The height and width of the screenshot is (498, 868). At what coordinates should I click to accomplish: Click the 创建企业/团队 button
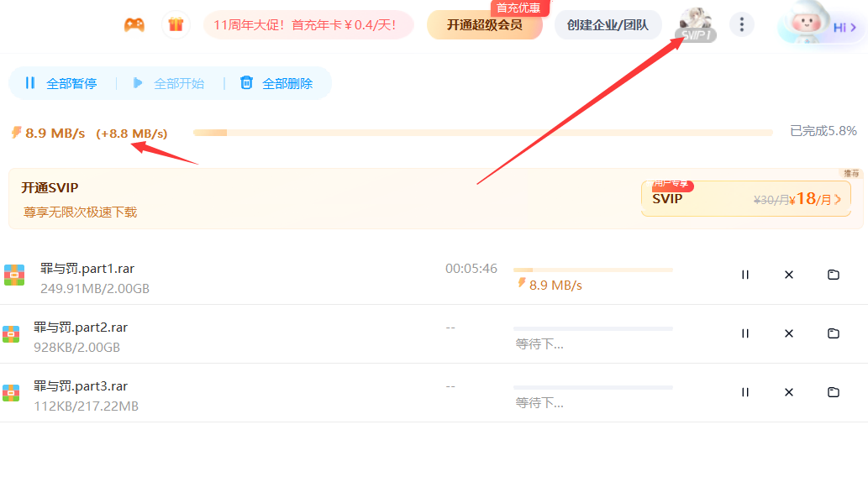pyautogui.click(x=608, y=24)
